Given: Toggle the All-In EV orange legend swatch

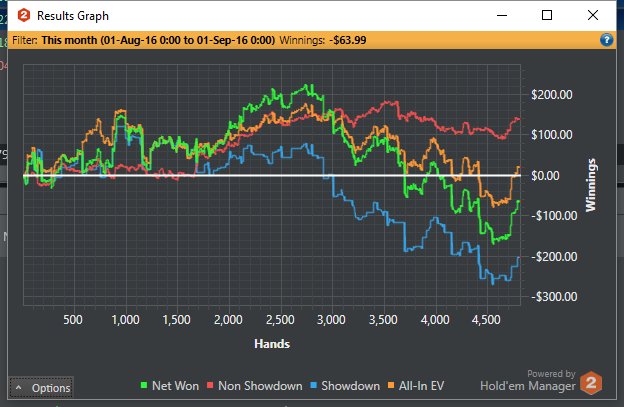Looking at the screenshot, I should tap(391, 385).
